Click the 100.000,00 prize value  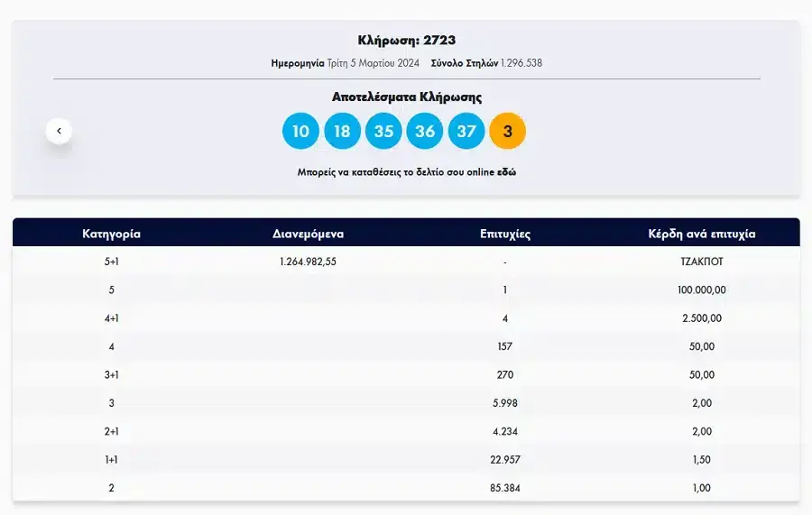(701, 290)
